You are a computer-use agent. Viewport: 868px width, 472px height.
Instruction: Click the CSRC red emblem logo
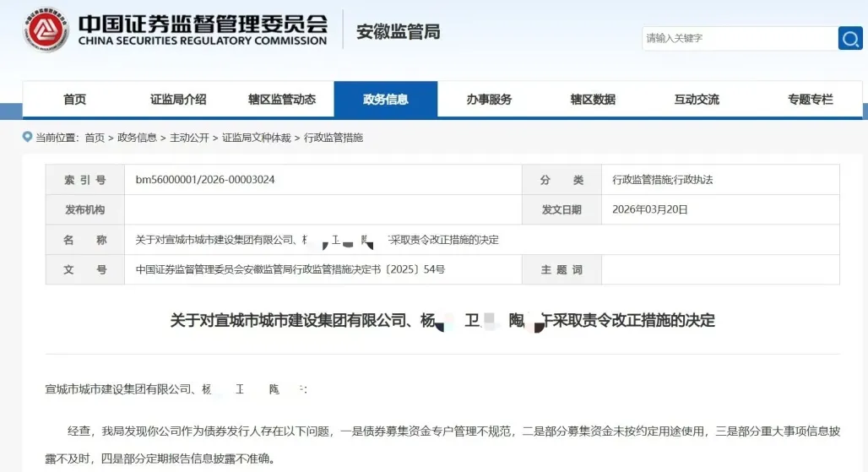46,30
